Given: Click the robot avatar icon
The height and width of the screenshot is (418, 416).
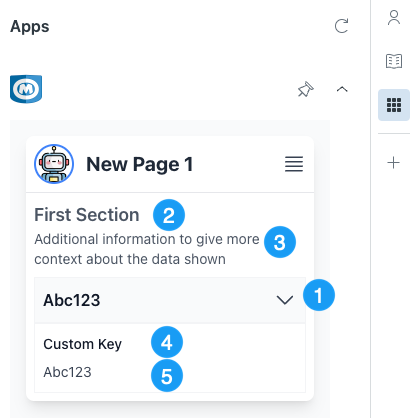Looking at the screenshot, I should coord(54,164).
